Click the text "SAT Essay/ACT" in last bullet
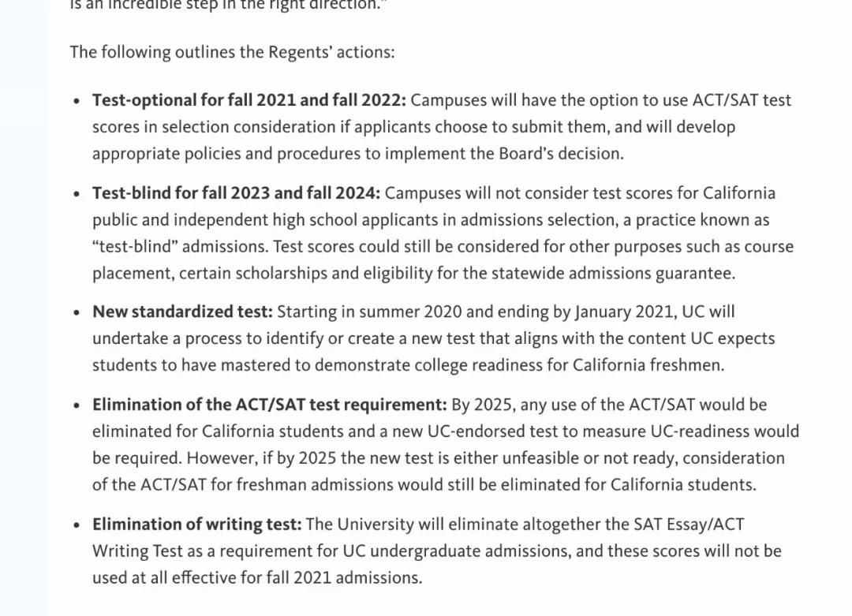 pos(689,525)
